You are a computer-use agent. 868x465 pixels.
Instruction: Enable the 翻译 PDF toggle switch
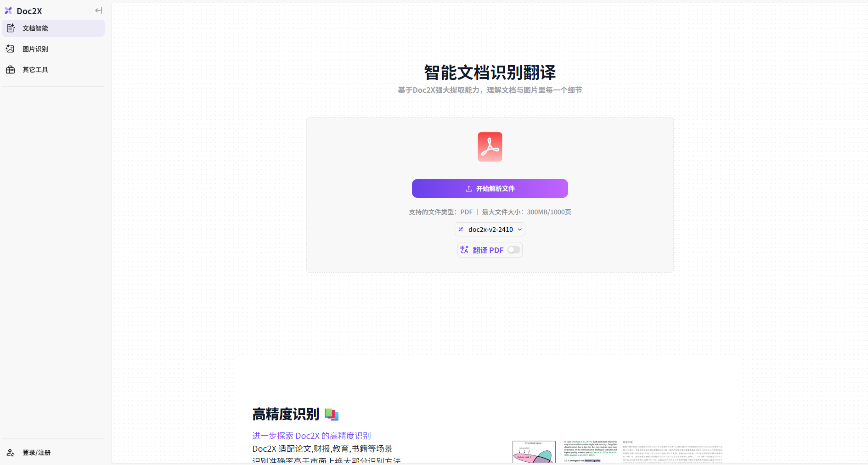point(513,250)
